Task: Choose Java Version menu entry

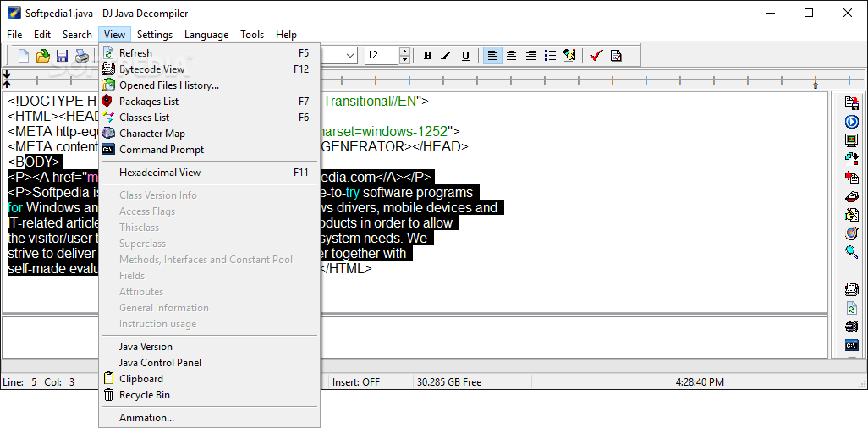Action: [x=209, y=347]
